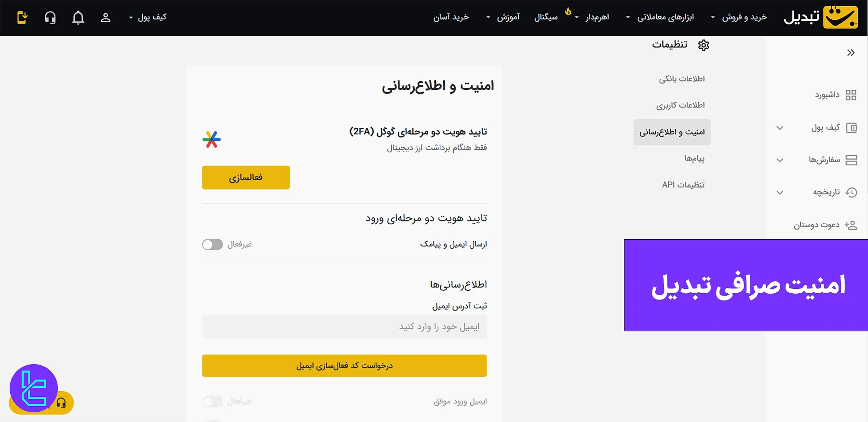Open کیف پول dropdown in top bar

click(148, 17)
